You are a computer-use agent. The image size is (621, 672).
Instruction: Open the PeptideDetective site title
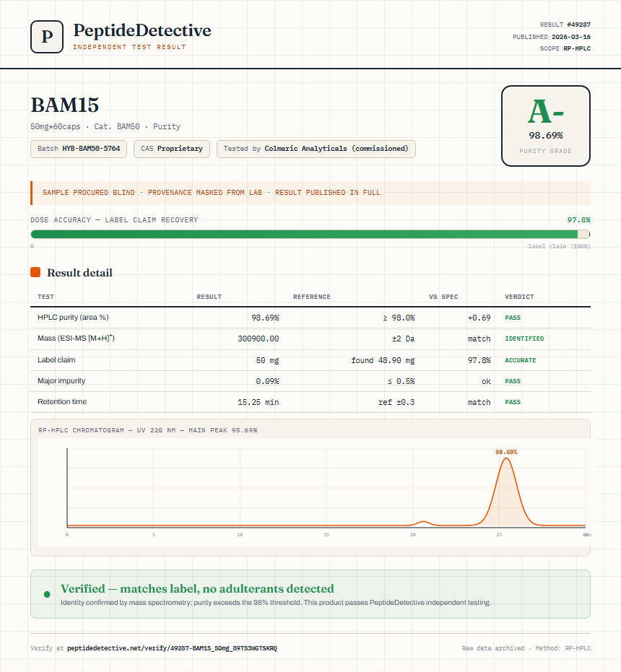pyautogui.click(x=142, y=30)
